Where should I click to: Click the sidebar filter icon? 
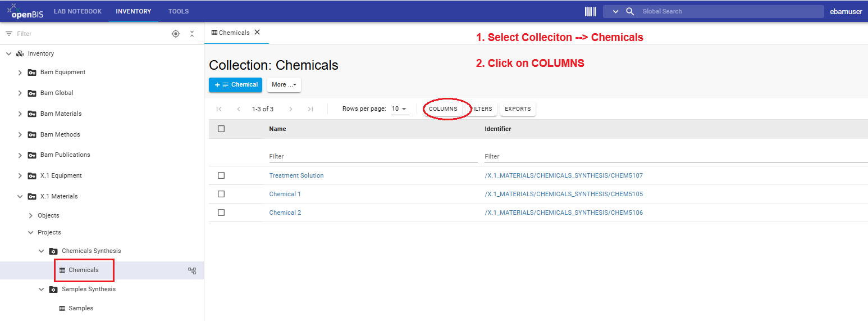(9, 34)
